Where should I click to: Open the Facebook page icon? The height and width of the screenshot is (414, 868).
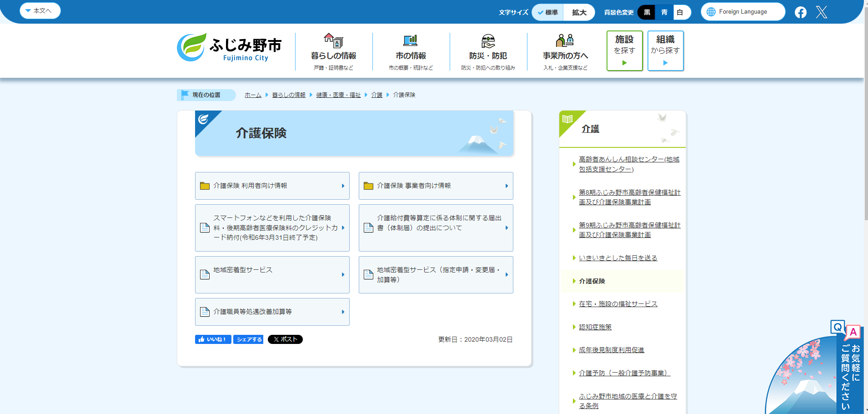[800, 12]
